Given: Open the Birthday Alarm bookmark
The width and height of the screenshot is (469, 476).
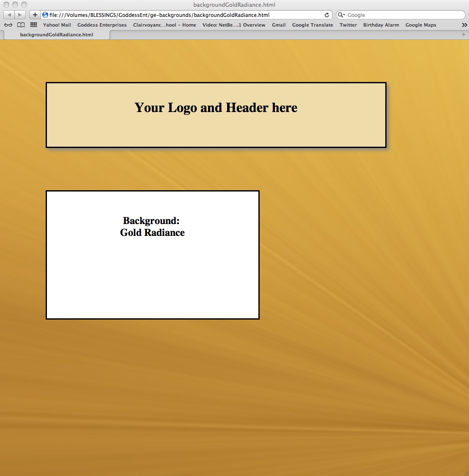Looking at the screenshot, I should tap(381, 25).
